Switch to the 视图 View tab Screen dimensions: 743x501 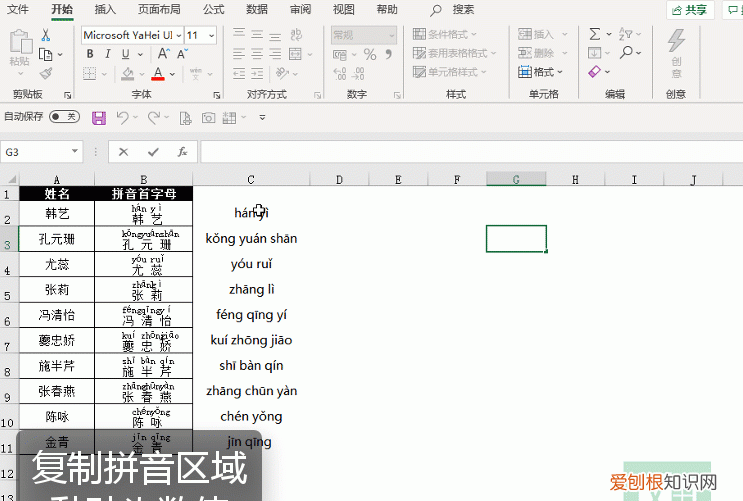[344, 9]
